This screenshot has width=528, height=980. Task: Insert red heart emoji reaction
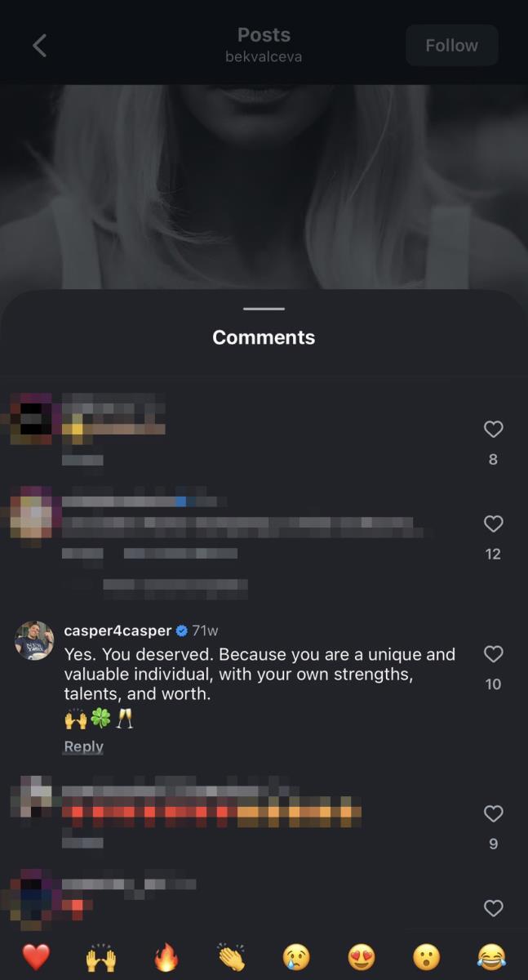coord(36,956)
